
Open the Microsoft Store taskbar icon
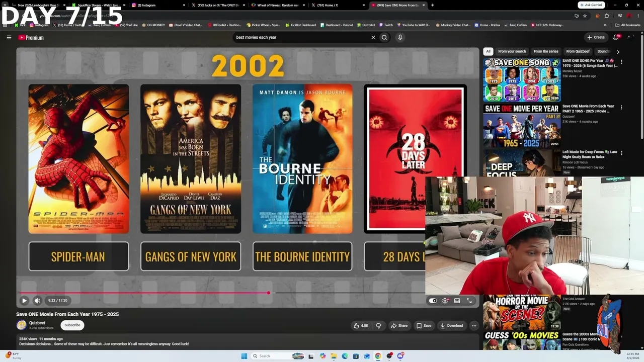(x=356, y=356)
